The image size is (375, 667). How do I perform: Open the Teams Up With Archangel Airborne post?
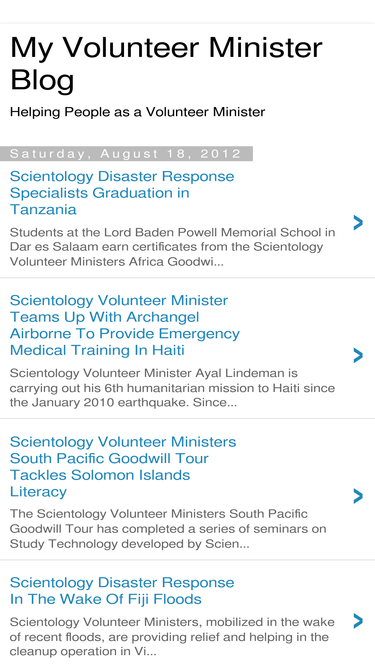tap(125, 325)
